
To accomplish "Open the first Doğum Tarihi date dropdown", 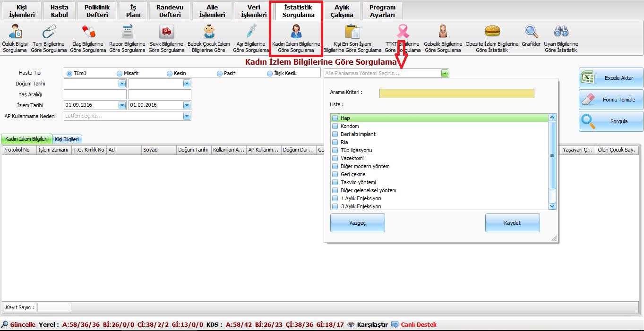I will (x=122, y=84).
